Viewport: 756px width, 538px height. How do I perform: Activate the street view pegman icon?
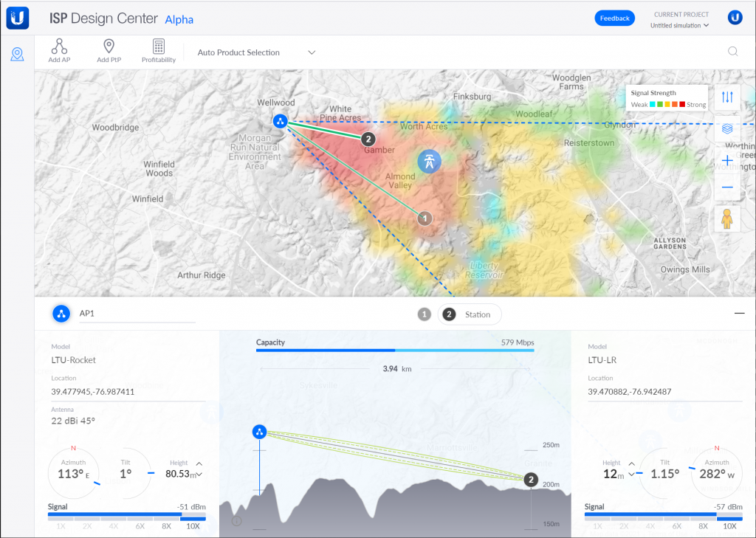tap(727, 219)
